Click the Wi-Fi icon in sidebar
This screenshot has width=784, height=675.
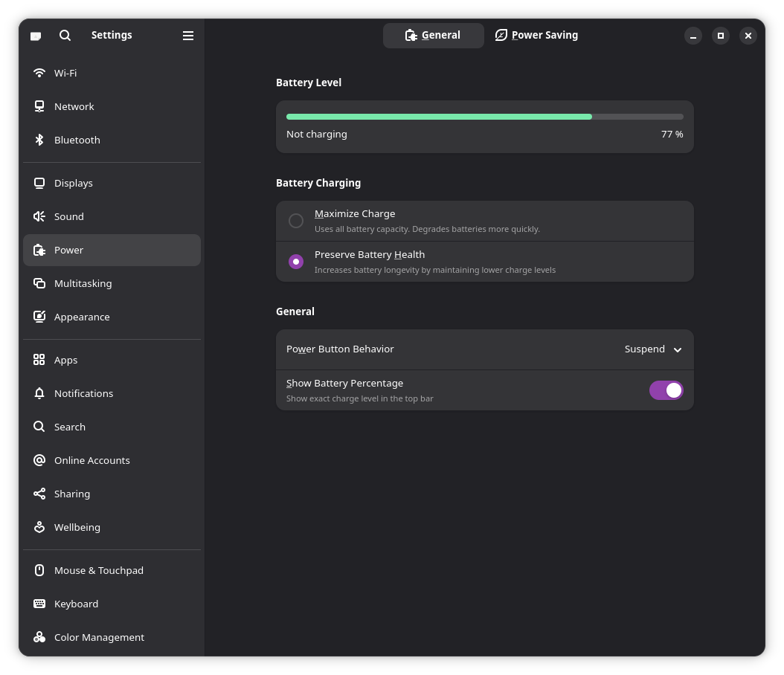coord(39,73)
